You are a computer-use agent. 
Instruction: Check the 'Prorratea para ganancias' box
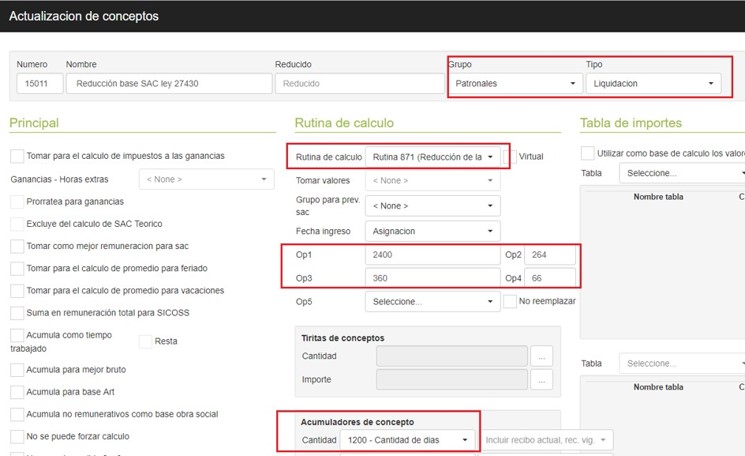[17, 202]
